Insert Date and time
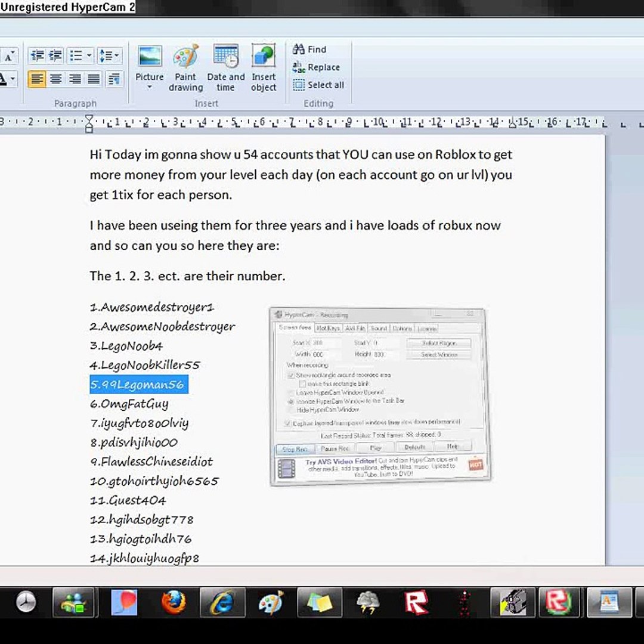The width and height of the screenshot is (644, 644). pos(225,68)
